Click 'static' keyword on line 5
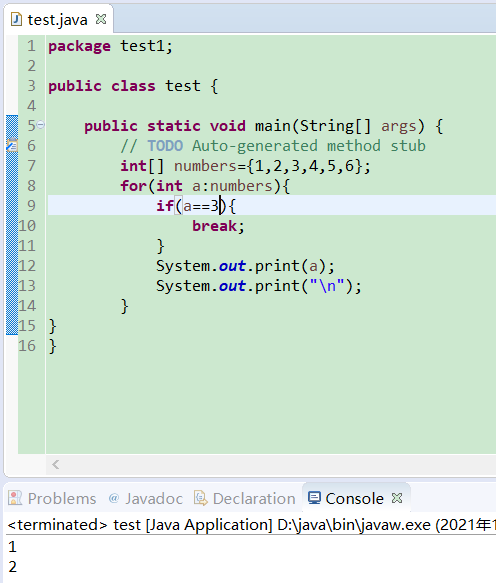Viewport: 496px width, 583px height. (x=174, y=126)
